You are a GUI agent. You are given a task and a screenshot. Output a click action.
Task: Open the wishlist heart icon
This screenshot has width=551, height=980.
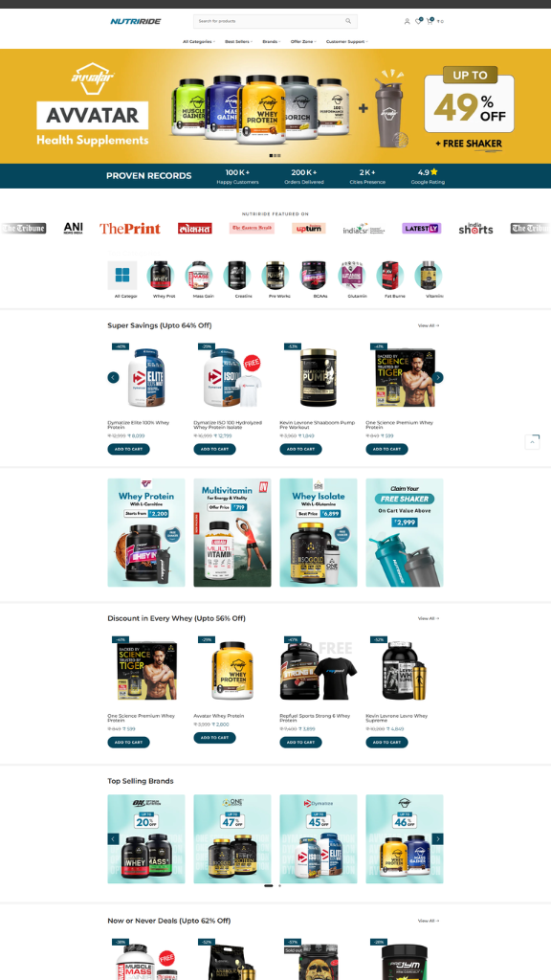[418, 21]
